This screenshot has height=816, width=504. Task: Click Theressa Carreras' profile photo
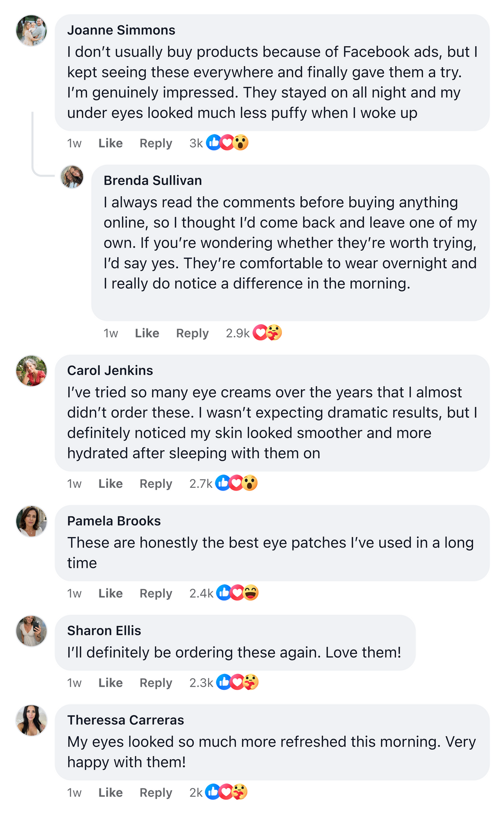pos(32,721)
